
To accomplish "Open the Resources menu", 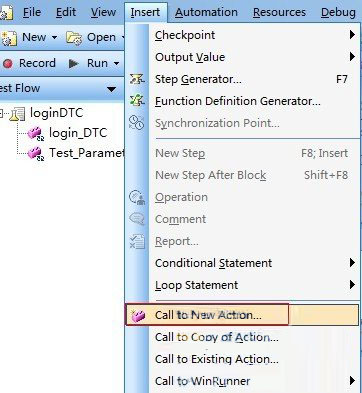I will coord(279,12).
